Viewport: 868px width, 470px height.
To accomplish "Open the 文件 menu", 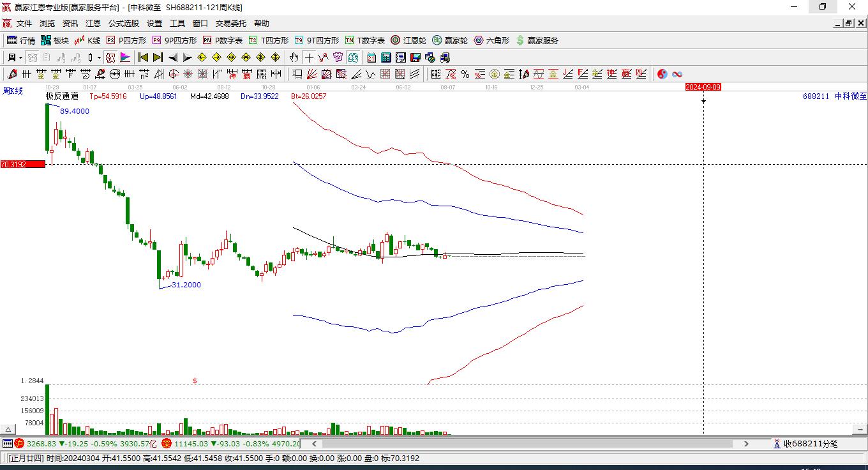I will [x=24, y=24].
